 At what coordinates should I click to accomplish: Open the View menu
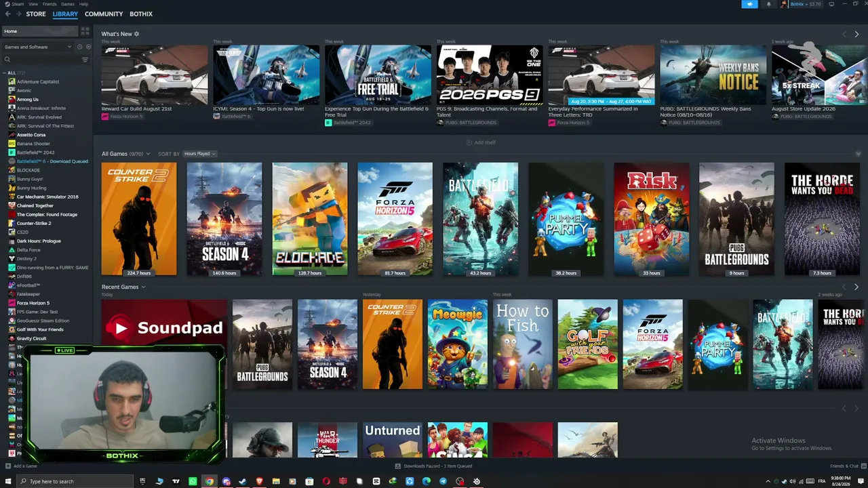click(x=33, y=4)
